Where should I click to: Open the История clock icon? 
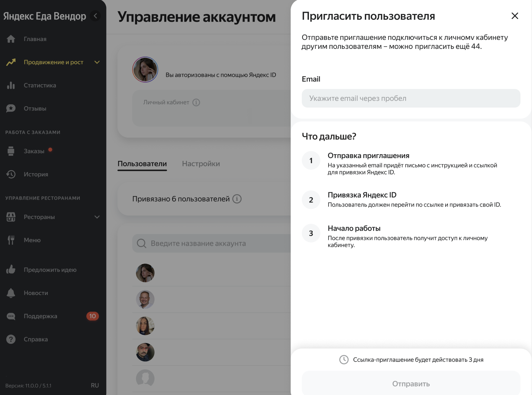11,174
